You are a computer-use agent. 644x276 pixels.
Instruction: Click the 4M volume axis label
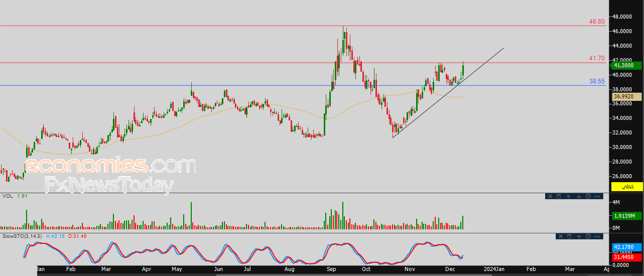(x=617, y=202)
